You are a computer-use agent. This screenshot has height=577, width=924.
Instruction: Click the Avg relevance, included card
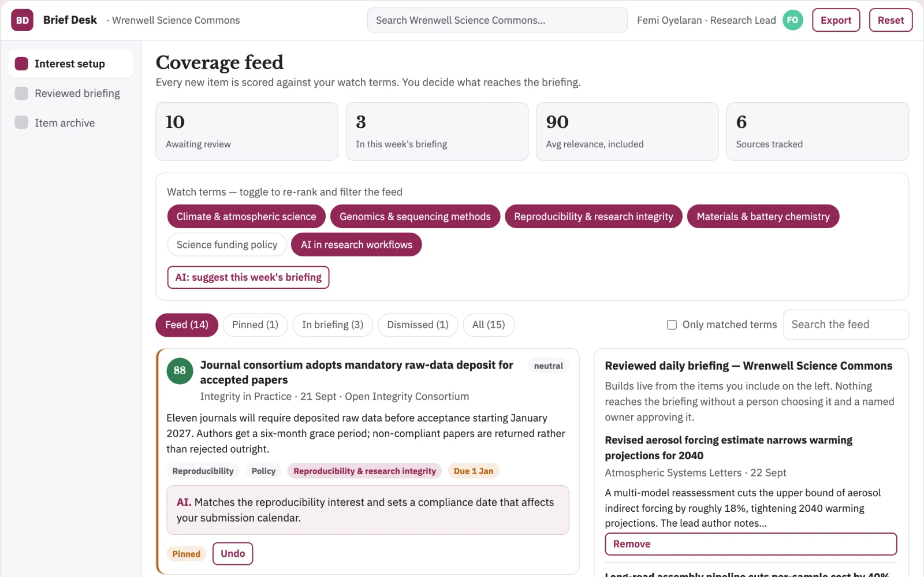pyautogui.click(x=627, y=132)
